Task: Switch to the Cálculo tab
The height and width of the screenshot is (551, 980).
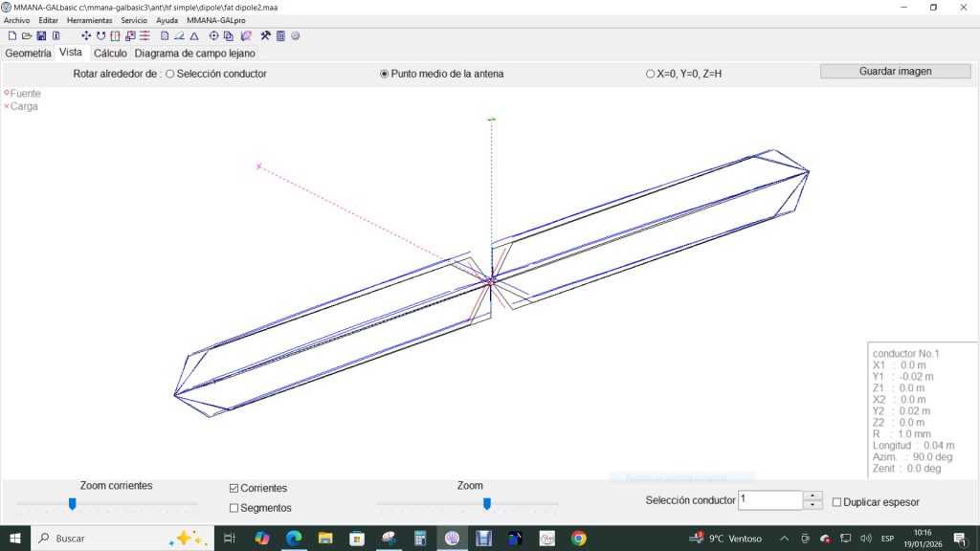Action: click(x=109, y=54)
